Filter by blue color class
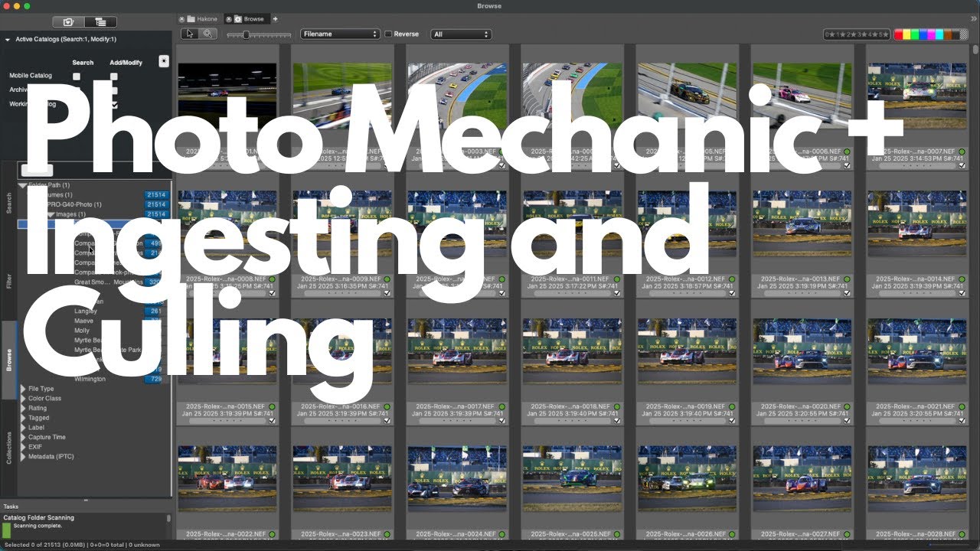Viewport: 980px width, 551px height. pos(923,34)
